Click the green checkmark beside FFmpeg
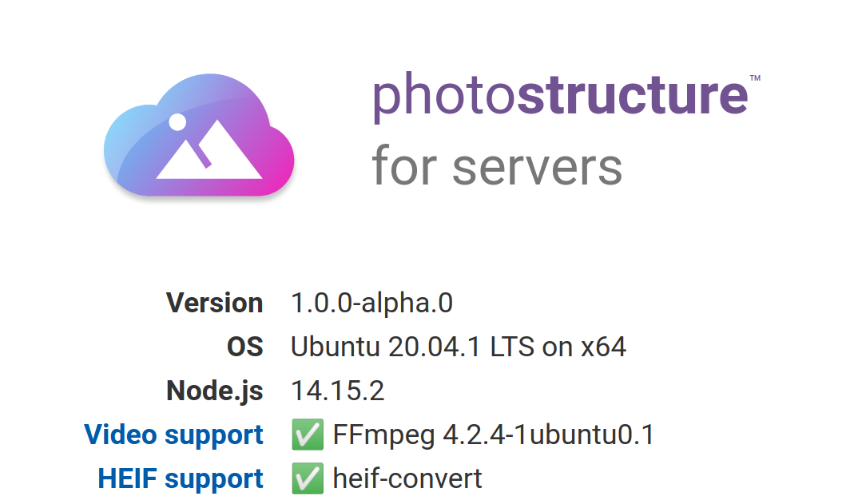The image size is (854, 504). [308, 435]
